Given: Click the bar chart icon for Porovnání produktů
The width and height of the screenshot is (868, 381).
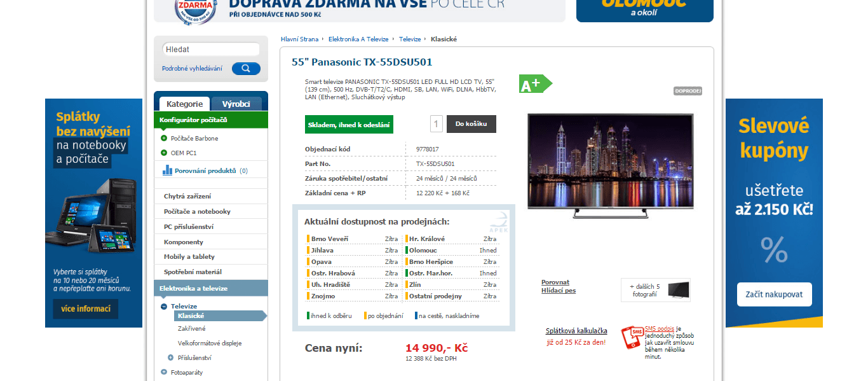Looking at the screenshot, I should click(x=167, y=170).
